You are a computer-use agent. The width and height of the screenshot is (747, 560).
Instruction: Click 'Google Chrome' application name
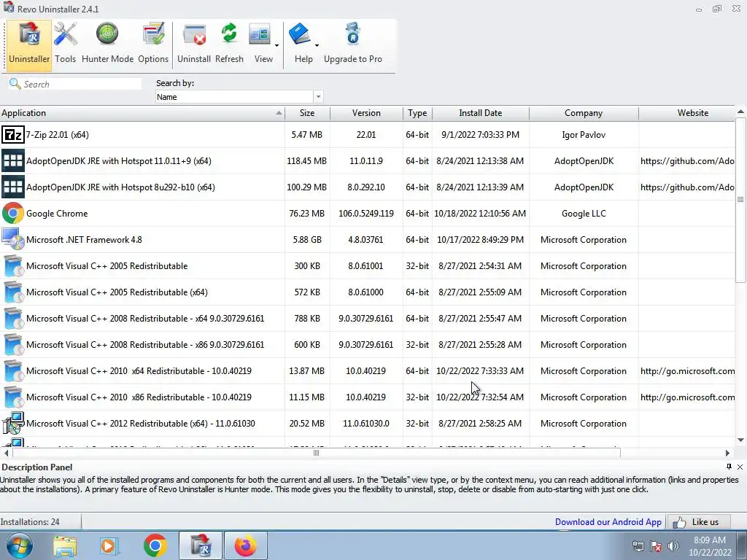click(x=57, y=214)
